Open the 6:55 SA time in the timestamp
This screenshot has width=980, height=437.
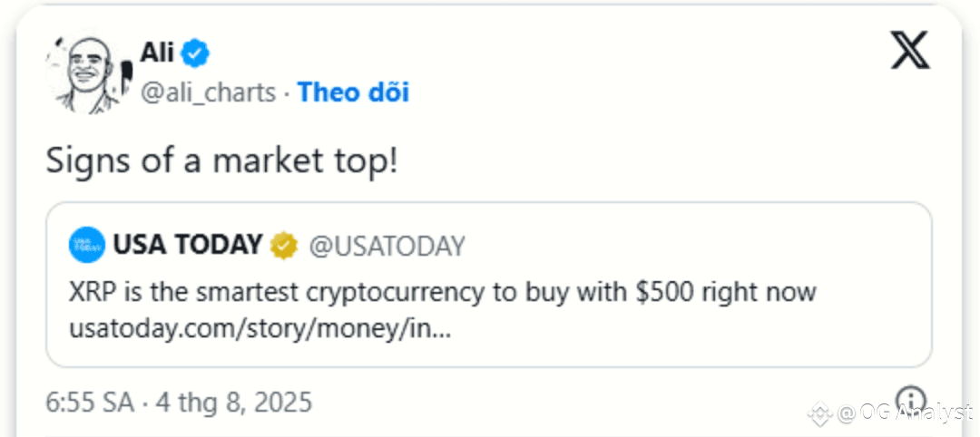coord(90,403)
